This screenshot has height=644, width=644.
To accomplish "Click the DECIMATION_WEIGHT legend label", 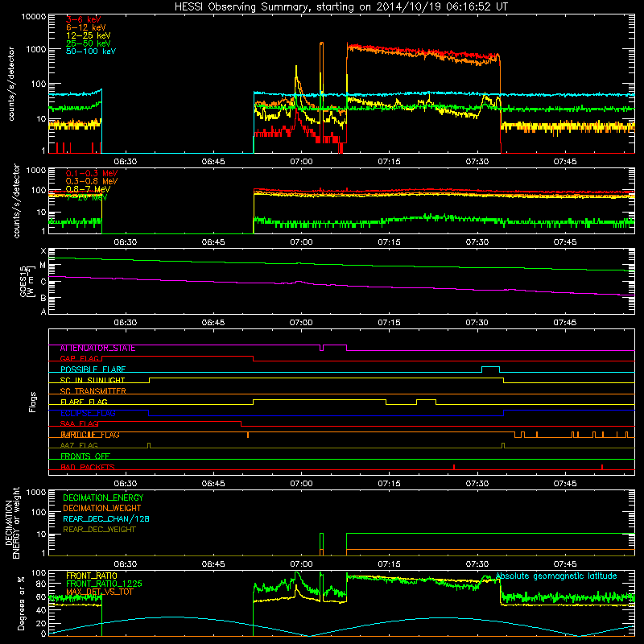I will [x=102, y=509].
